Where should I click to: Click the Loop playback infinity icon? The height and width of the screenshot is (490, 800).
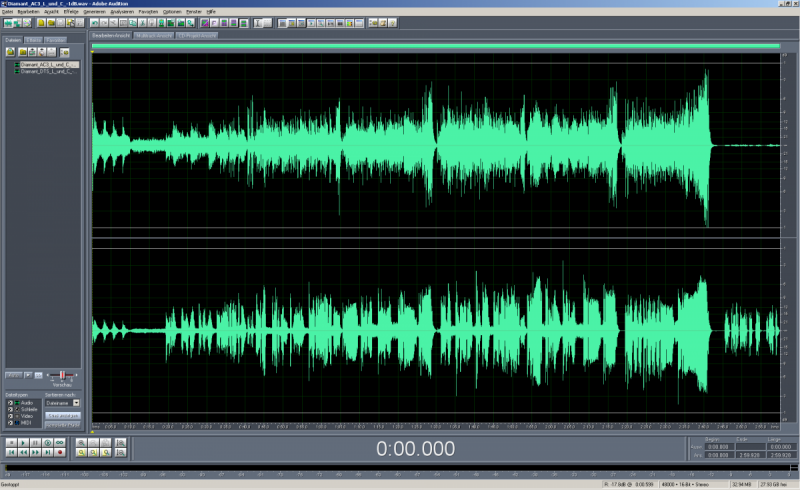coord(60,442)
